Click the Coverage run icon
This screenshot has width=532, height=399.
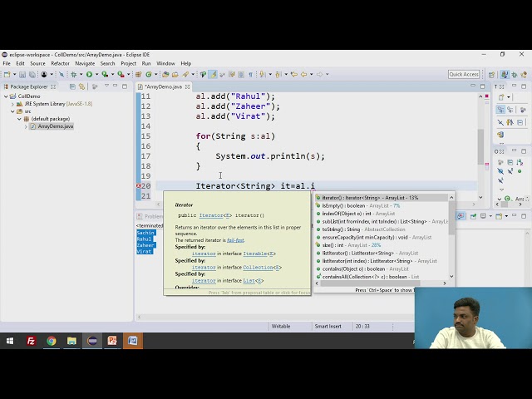[105, 74]
